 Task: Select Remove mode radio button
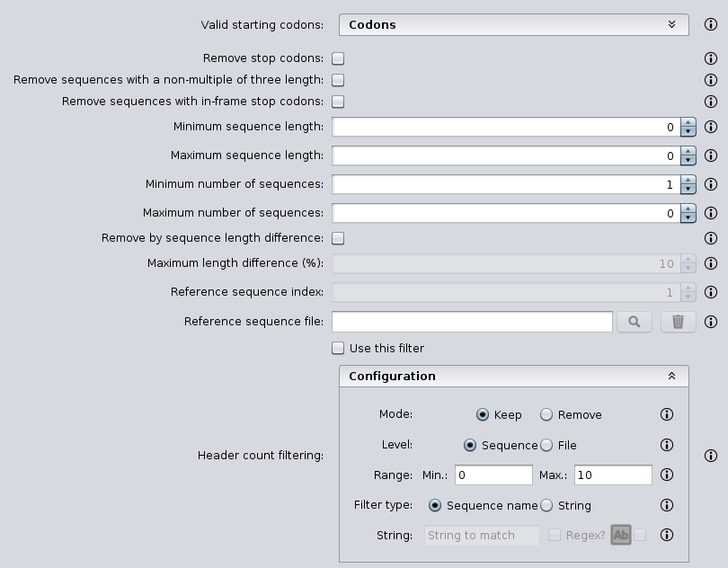point(546,414)
